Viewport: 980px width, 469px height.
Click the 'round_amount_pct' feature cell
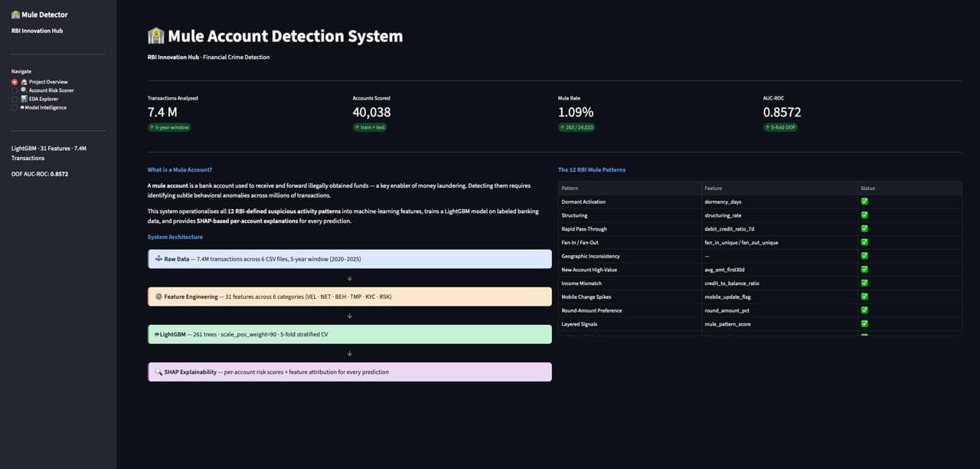[779, 310]
